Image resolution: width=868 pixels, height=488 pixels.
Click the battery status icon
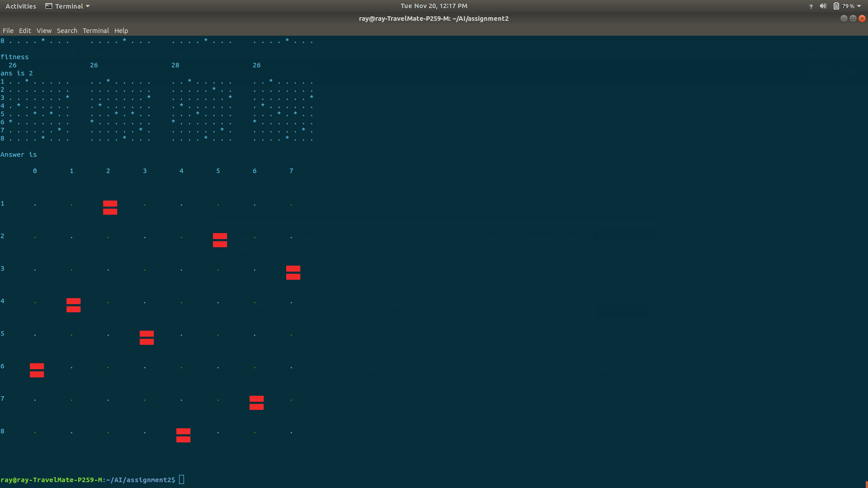[x=836, y=6]
